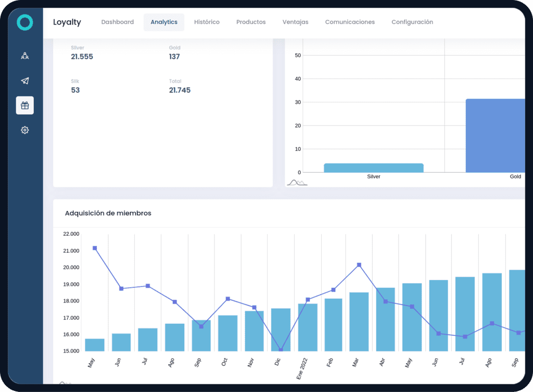Go to the Productos tab
Viewport: 533px width, 392px height.
pyautogui.click(x=251, y=22)
